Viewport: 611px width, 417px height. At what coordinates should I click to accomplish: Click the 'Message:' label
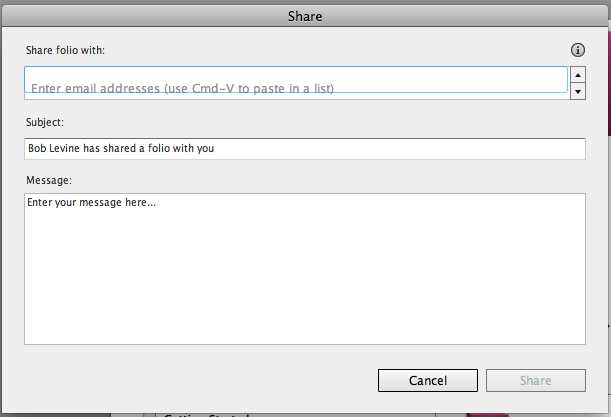[49, 180]
